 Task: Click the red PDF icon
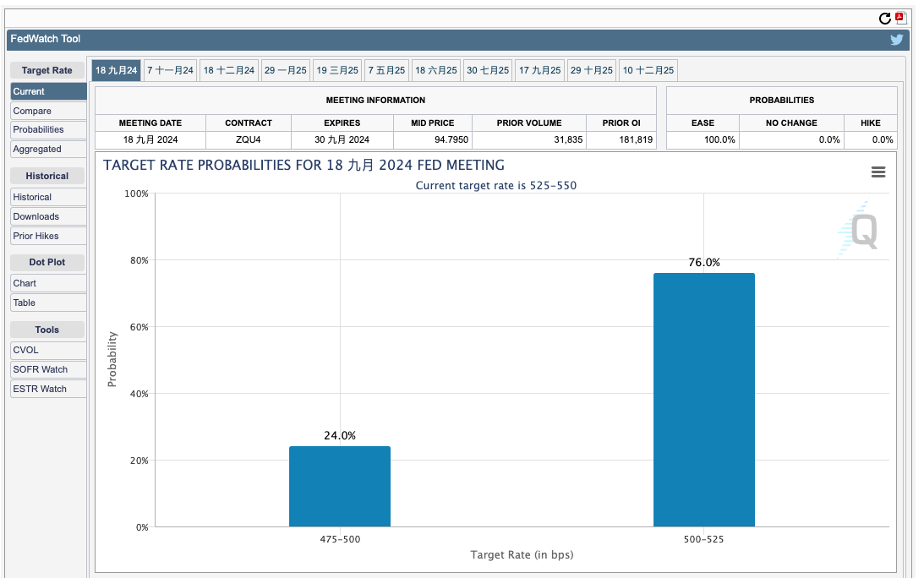(x=900, y=18)
